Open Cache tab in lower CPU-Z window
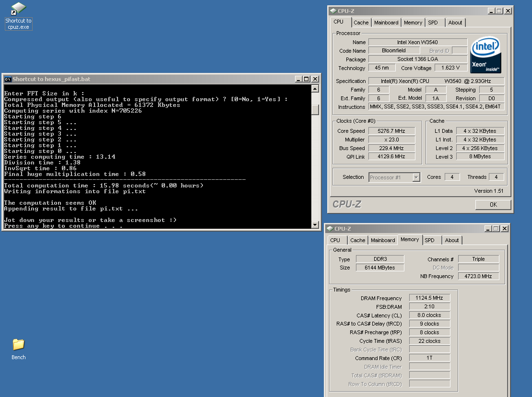 (x=357, y=240)
